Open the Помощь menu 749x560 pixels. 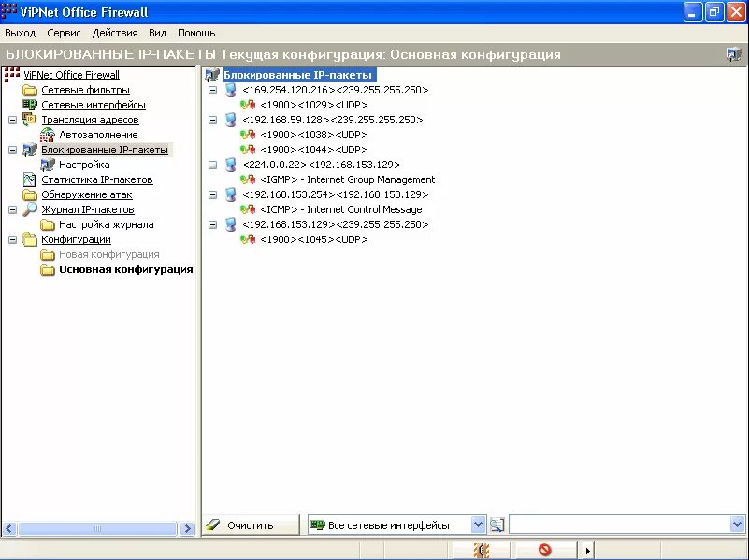196,33
